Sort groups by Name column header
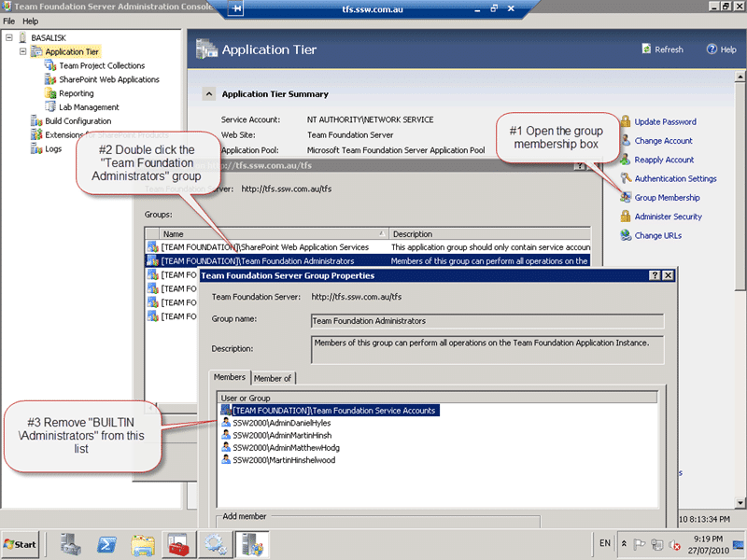This screenshot has width=747, height=560. [x=274, y=234]
